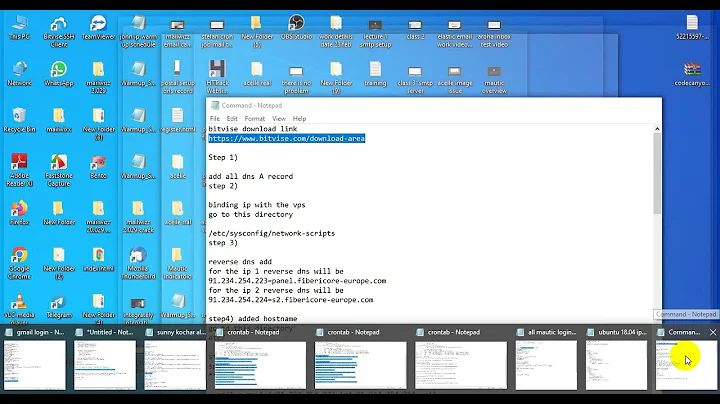Click the highlighted bitvise download-area URL
The width and height of the screenshot is (720, 404).
(x=287, y=138)
